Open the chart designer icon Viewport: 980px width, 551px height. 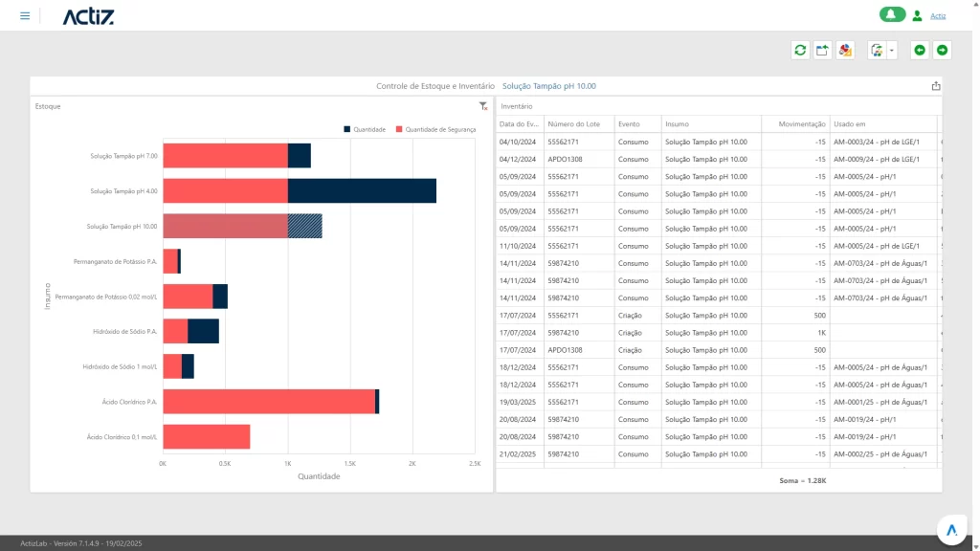845,51
